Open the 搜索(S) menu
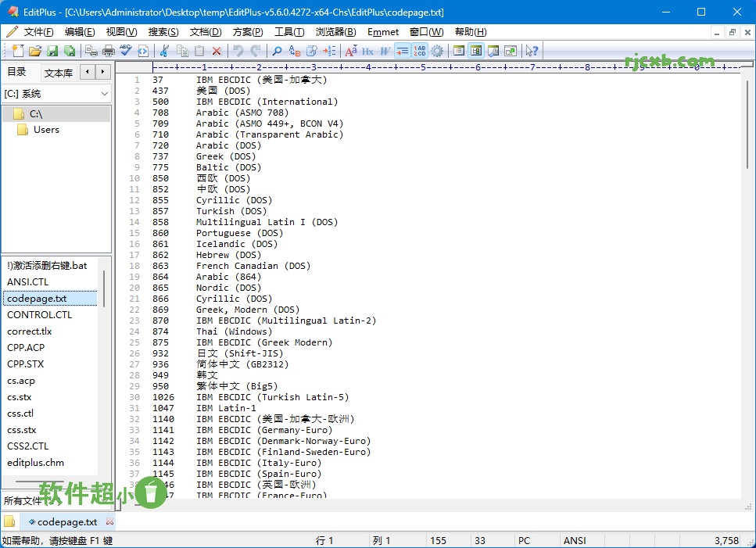This screenshot has height=548, width=756. click(162, 32)
